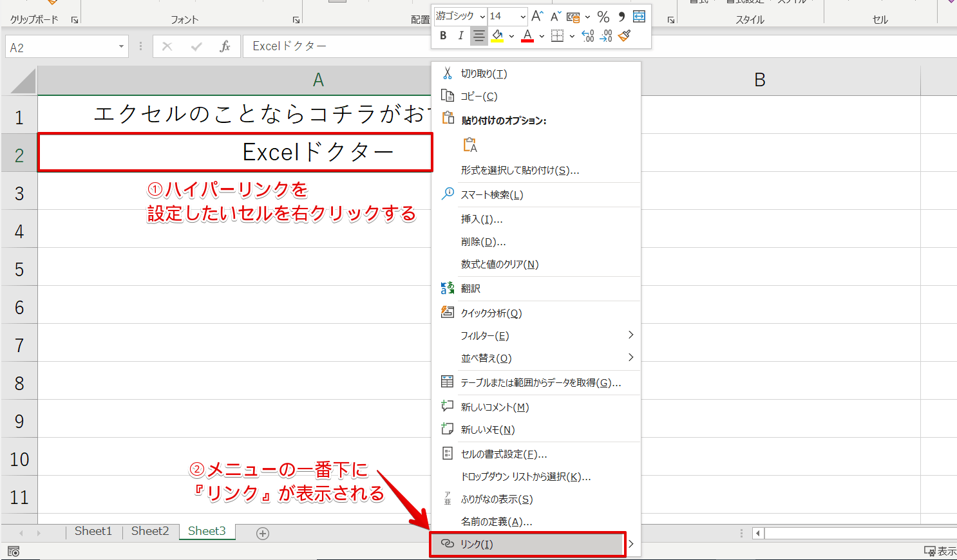Toggle bold in the mini toolbar
957x560 pixels.
tap(443, 36)
